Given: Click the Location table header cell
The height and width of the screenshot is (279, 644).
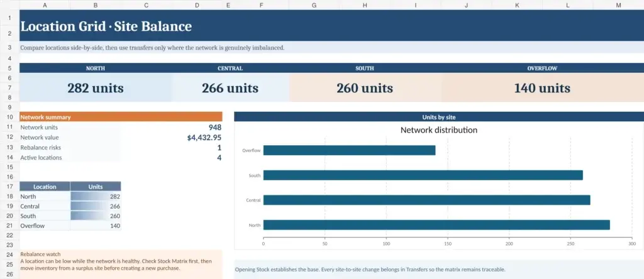Looking at the screenshot, I should (x=45, y=186).
